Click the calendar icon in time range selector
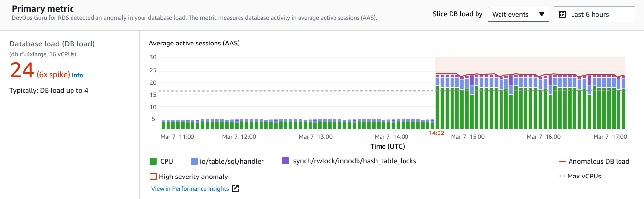 [562, 14]
